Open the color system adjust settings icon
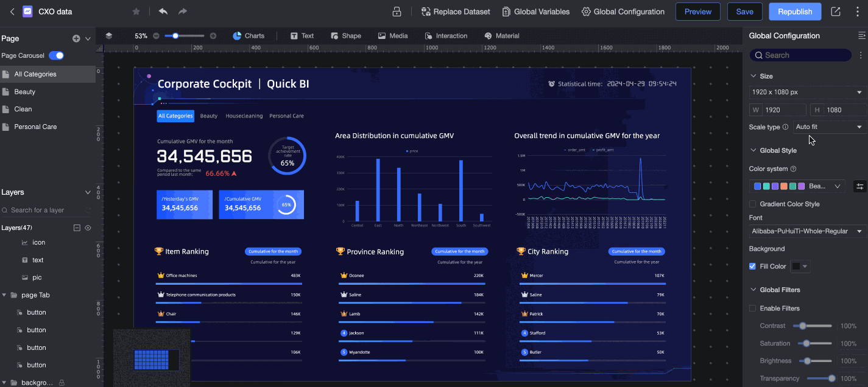 tap(859, 186)
